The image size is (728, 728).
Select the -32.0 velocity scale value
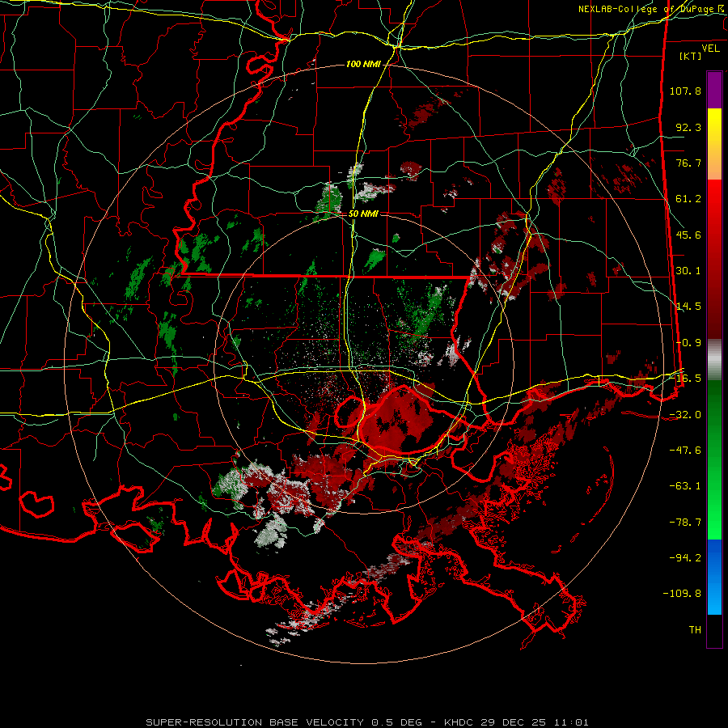pyautogui.click(x=685, y=415)
